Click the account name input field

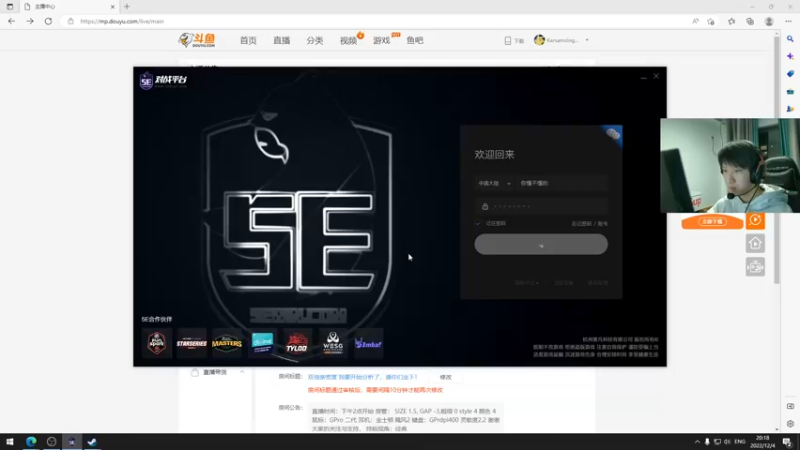(x=561, y=183)
